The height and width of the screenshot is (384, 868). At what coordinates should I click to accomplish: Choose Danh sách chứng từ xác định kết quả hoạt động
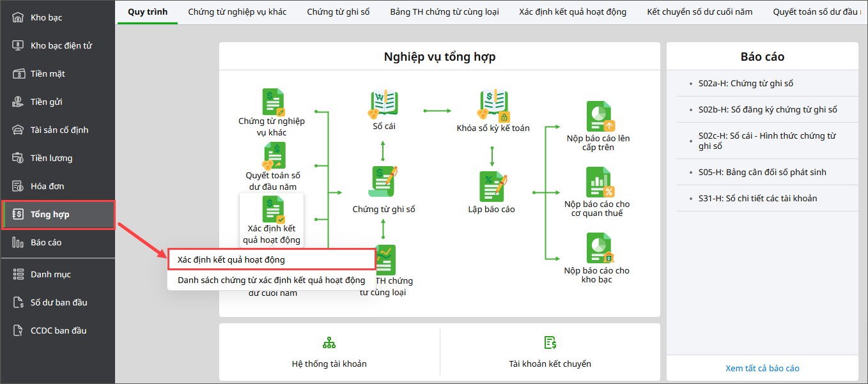coord(272,280)
